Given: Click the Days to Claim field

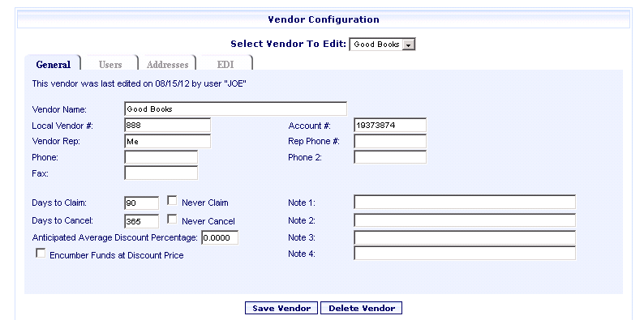Looking at the screenshot, I should 142,203.
